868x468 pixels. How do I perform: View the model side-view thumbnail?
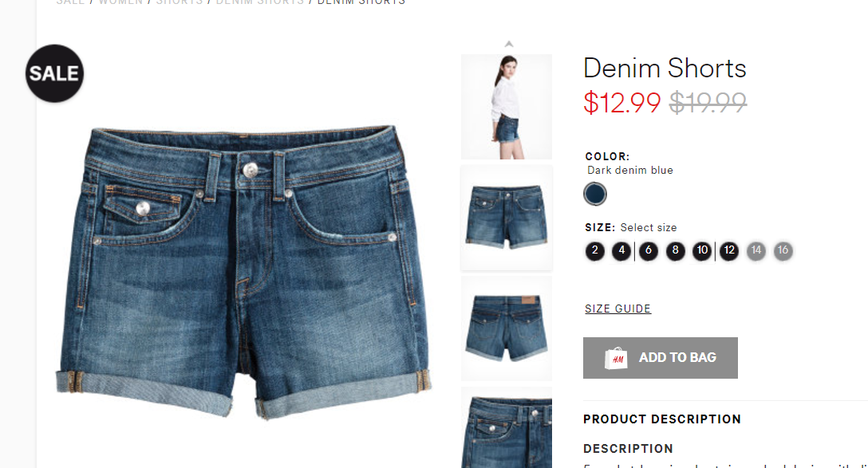(x=507, y=107)
